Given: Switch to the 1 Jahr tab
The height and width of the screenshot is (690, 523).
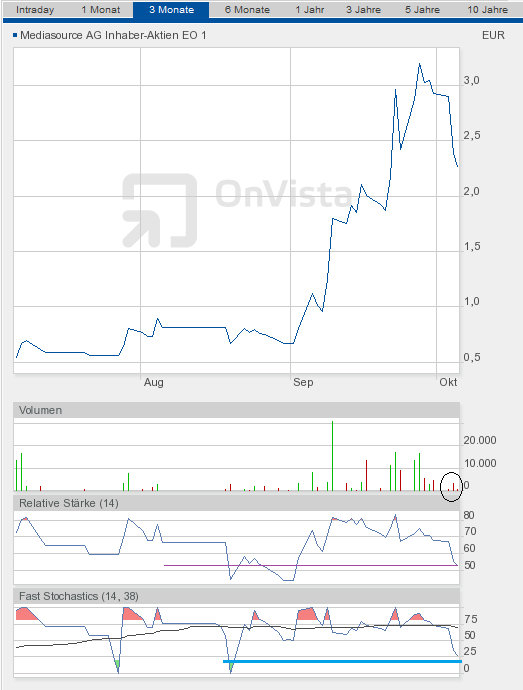Looking at the screenshot, I should pos(309,10).
